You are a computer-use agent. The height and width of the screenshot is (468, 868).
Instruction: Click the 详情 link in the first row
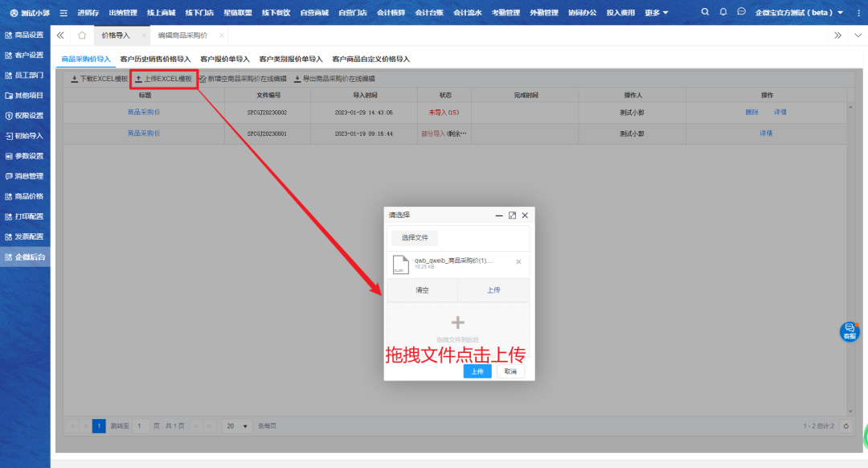coord(780,112)
